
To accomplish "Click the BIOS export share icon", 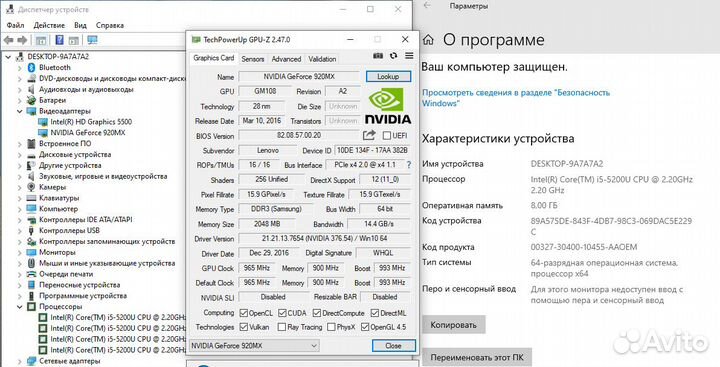I will point(369,135).
